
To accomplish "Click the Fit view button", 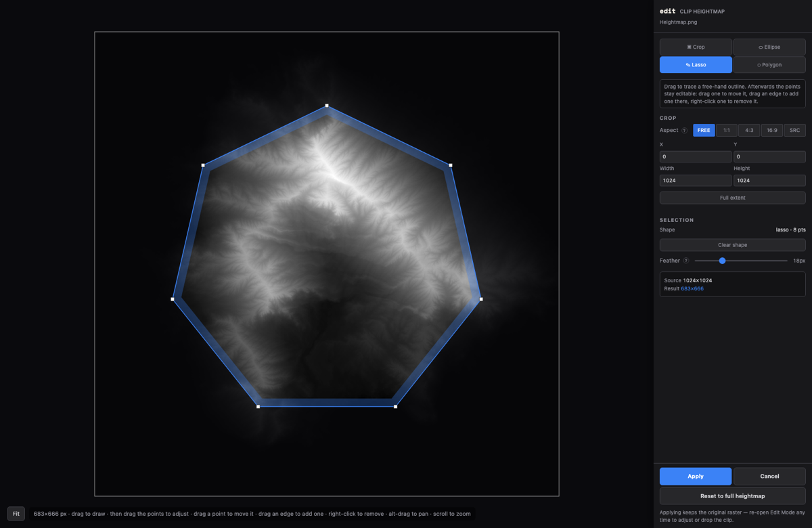I will pyautogui.click(x=16, y=514).
